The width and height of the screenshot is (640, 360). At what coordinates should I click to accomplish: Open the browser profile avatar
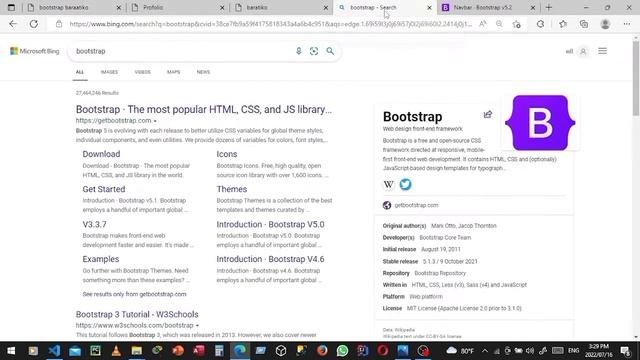pos(605,24)
